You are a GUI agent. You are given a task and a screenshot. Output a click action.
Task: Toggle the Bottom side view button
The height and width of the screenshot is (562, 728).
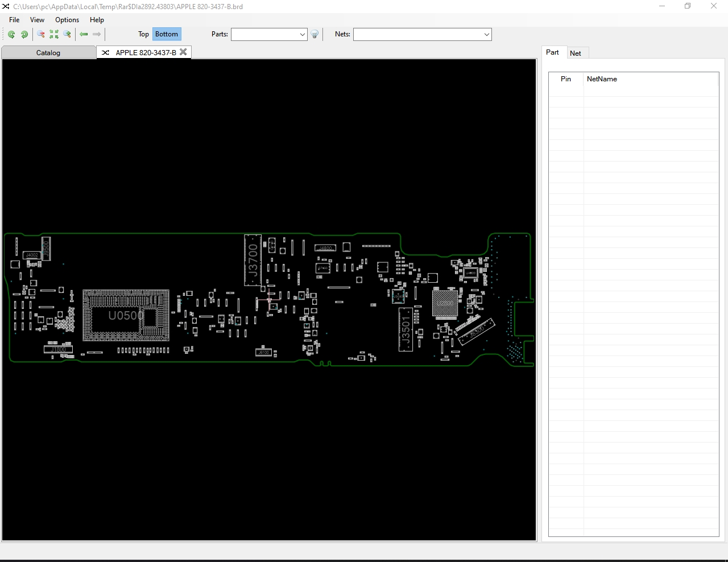[x=167, y=34]
